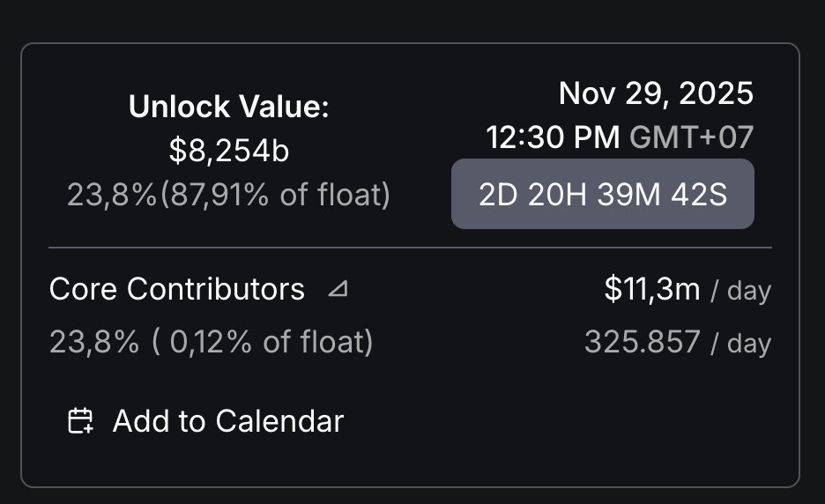Click the 0,12% of float text
This screenshot has width=825, height=504.
(263, 342)
